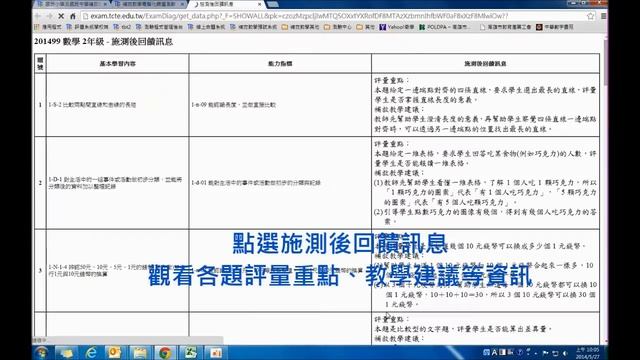
Task: Go to the home page icon
Action: point(73,16)
